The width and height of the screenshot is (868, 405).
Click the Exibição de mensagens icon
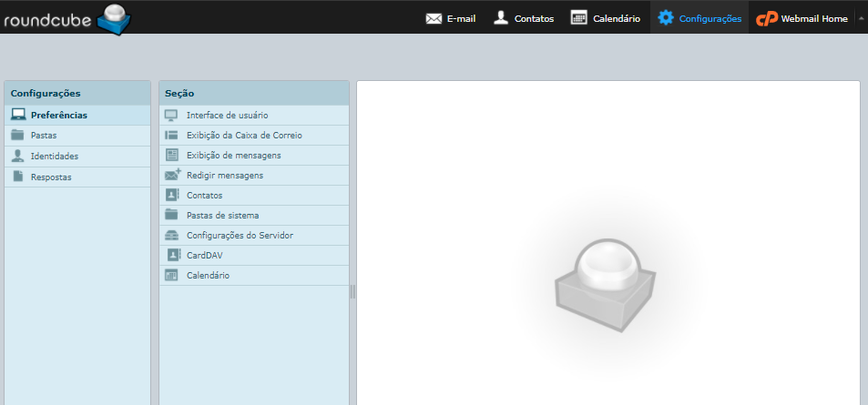[x=171, y=156]
